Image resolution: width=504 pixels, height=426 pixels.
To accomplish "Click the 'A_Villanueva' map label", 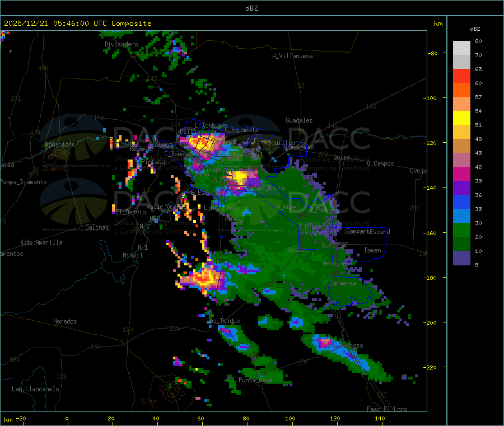I will 292,56.
